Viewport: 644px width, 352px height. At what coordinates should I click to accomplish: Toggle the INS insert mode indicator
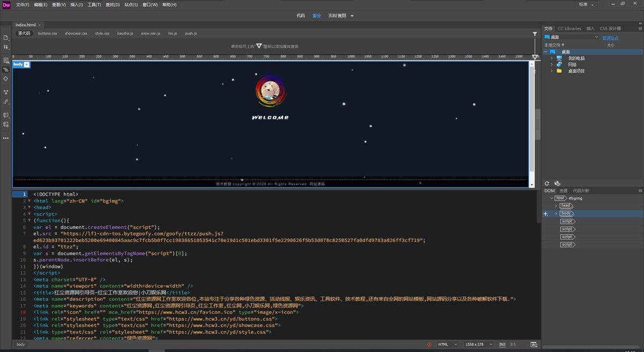(x=502, y=344)
